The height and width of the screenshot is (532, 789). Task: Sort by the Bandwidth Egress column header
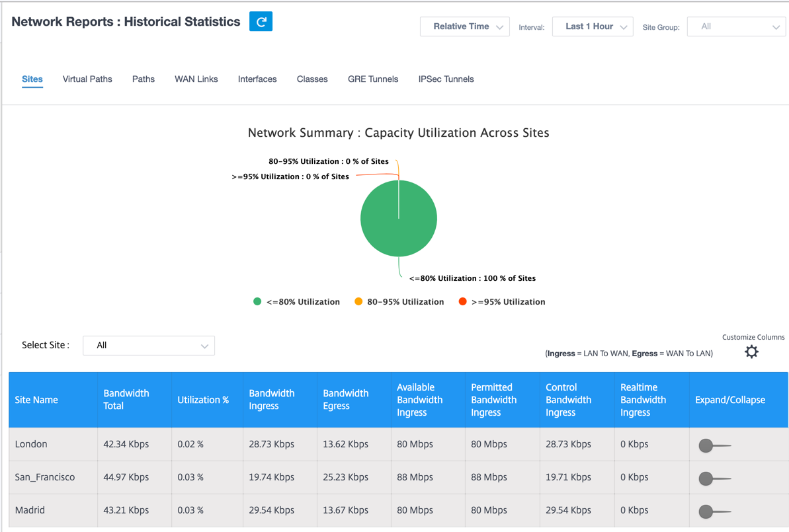tap(354, 400)
